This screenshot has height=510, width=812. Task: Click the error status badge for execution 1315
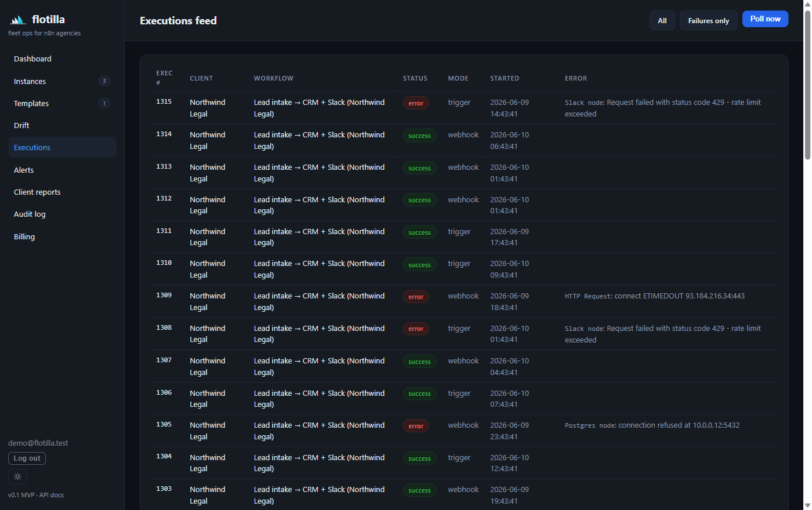416,103
